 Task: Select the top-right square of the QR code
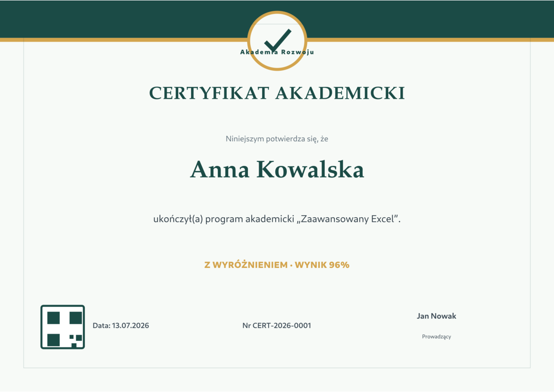pos(76,318)
